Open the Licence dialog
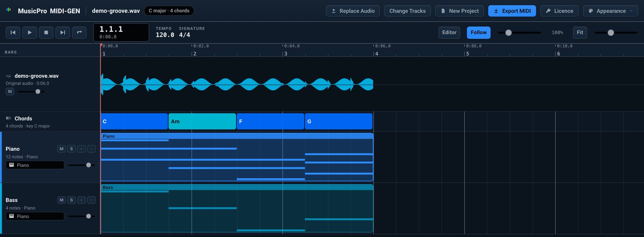644x237 pixels. tap(559, 11)
